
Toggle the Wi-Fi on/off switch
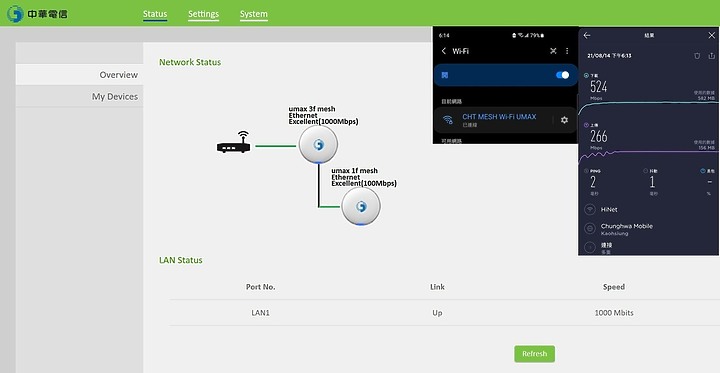(562, 75)
